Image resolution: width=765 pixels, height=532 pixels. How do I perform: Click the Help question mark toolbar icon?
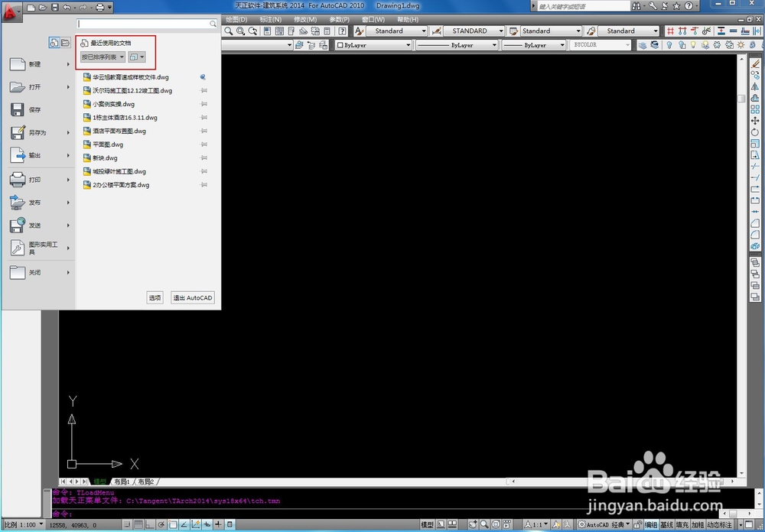[343, 31]
